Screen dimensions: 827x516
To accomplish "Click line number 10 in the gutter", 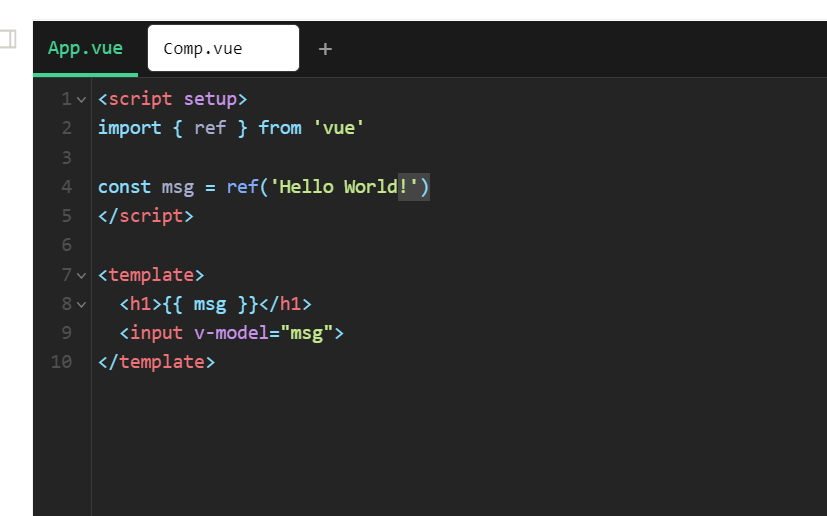I will click(x=61, y=362).
